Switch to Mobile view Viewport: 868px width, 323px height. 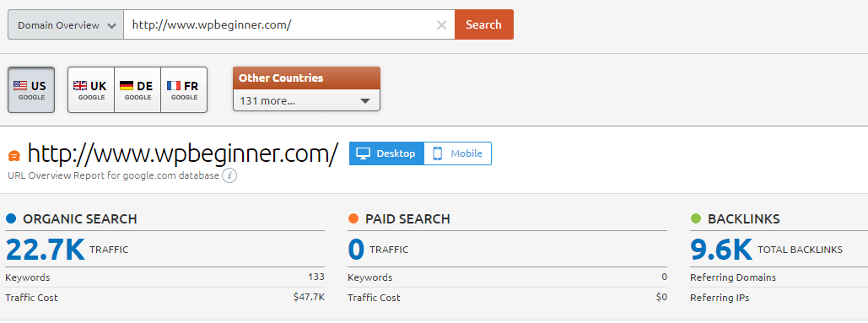click(458, 153)
